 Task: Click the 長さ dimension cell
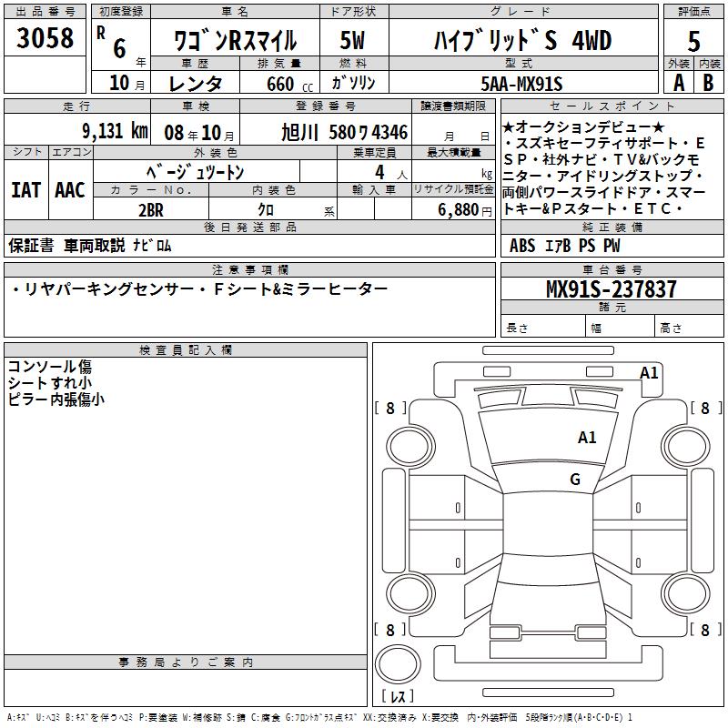(x=543, y=327)
